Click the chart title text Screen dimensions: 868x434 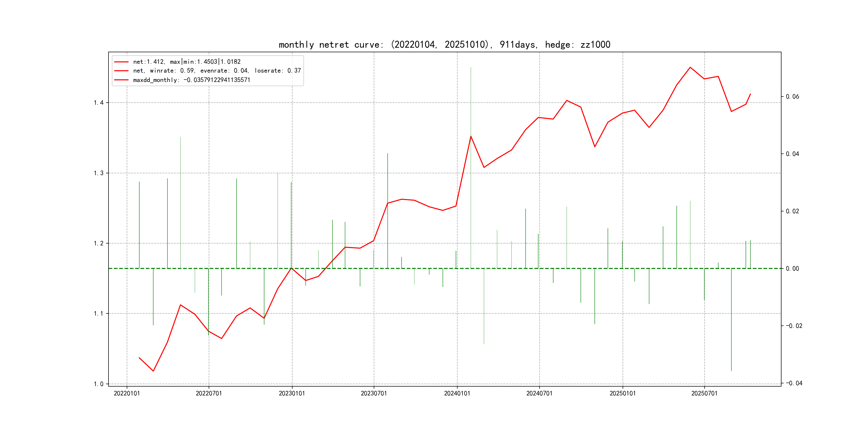click(x=444, y=44)
